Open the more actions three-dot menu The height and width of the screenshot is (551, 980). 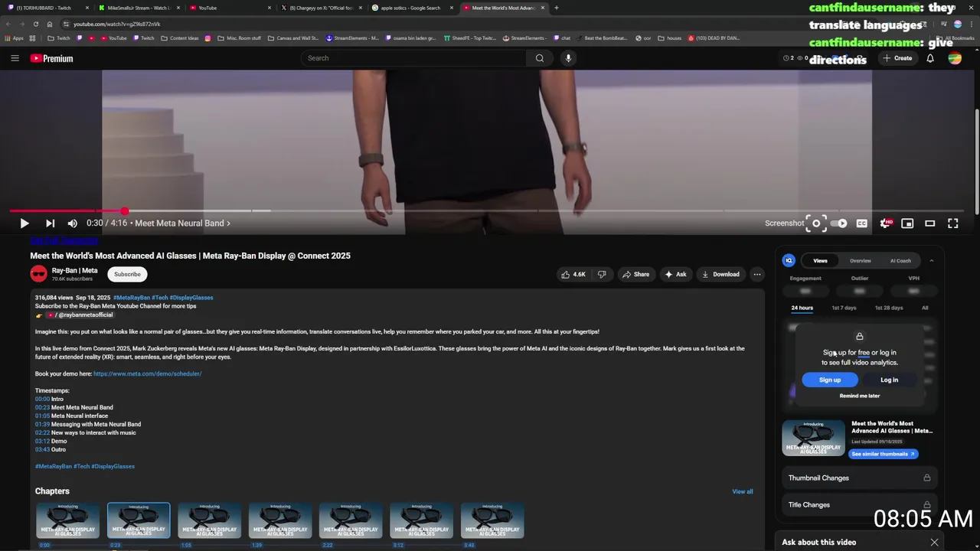click(x=757, y=274)
